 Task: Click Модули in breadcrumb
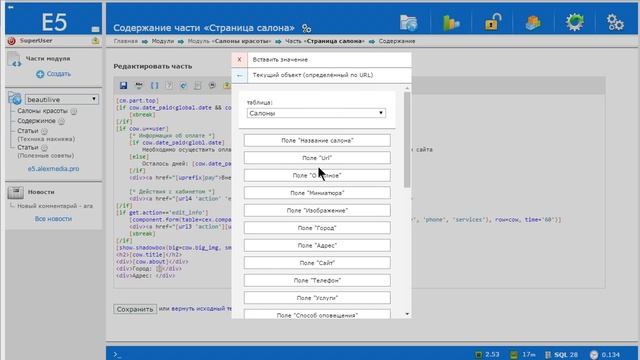click(162, 41)
